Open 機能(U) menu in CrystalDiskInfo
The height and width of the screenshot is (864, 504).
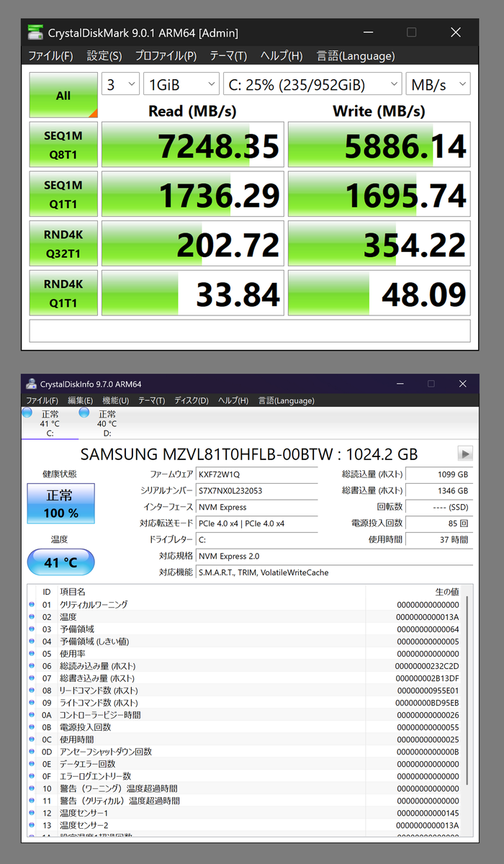[115, 400]
